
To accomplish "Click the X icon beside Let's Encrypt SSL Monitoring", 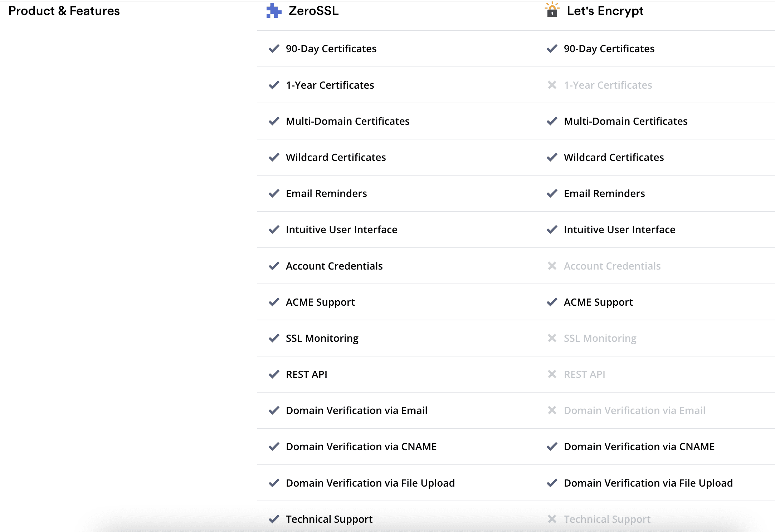I will [552, 338].
